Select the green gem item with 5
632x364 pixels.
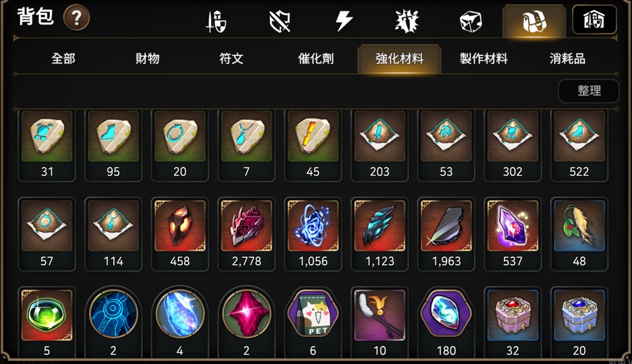pos(47,322)
